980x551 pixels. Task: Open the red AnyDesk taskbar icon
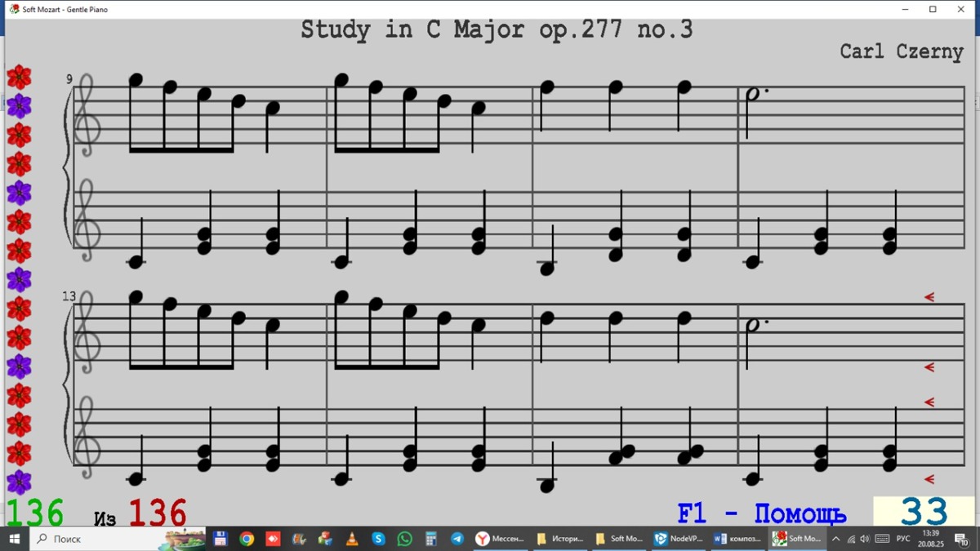pos(273,539)
